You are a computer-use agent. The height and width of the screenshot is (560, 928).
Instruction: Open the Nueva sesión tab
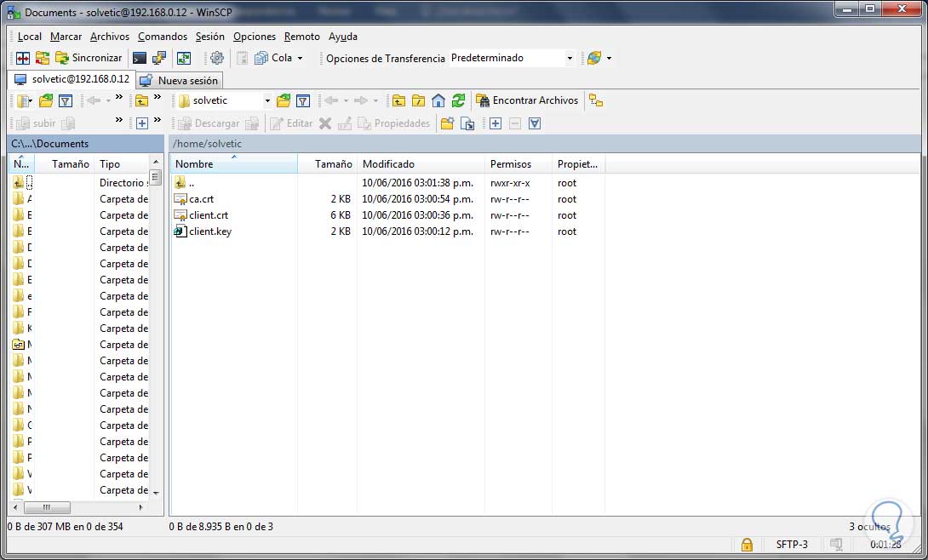pos(180,80)
